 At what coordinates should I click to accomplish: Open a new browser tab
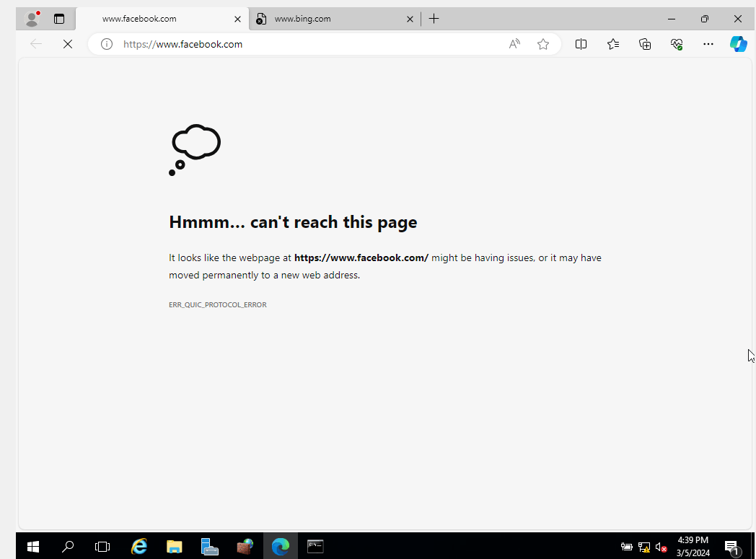[x=434, y=18]
